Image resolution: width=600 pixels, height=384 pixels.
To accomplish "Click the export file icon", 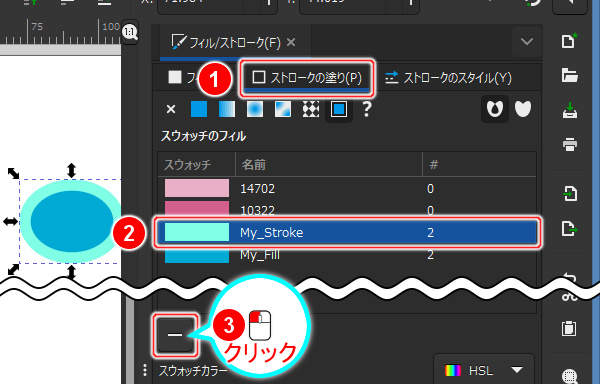I will coord(569,228).
